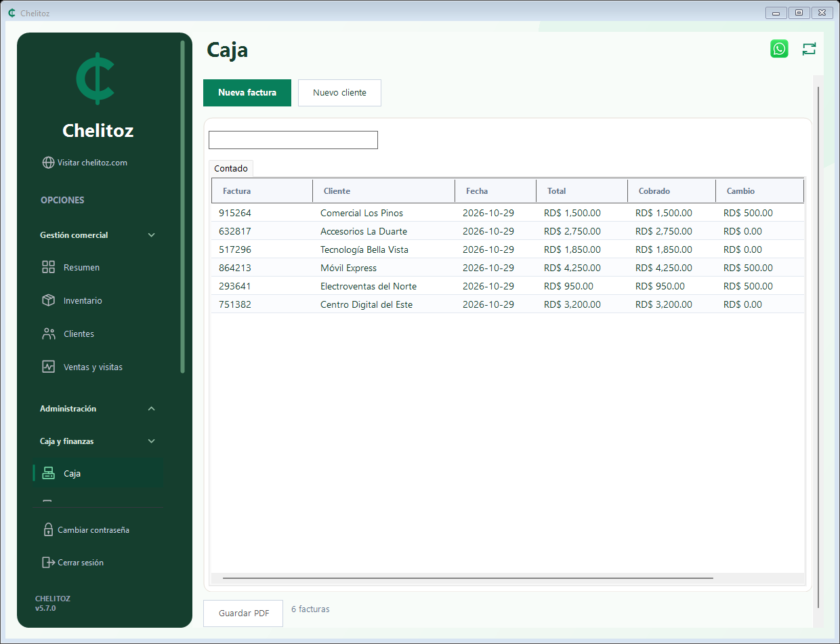Open Clientes via its people icon
This screenshot has width=840, height=644.
(48, 334)
